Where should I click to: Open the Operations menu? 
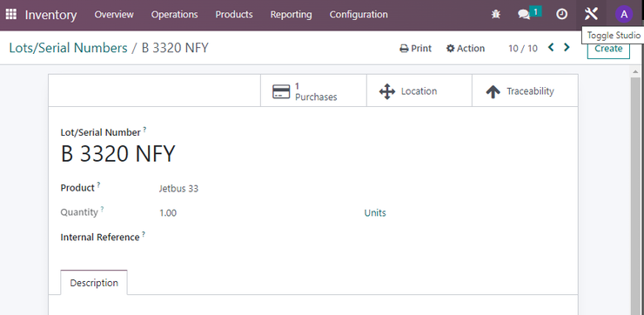tap(175, 15)
